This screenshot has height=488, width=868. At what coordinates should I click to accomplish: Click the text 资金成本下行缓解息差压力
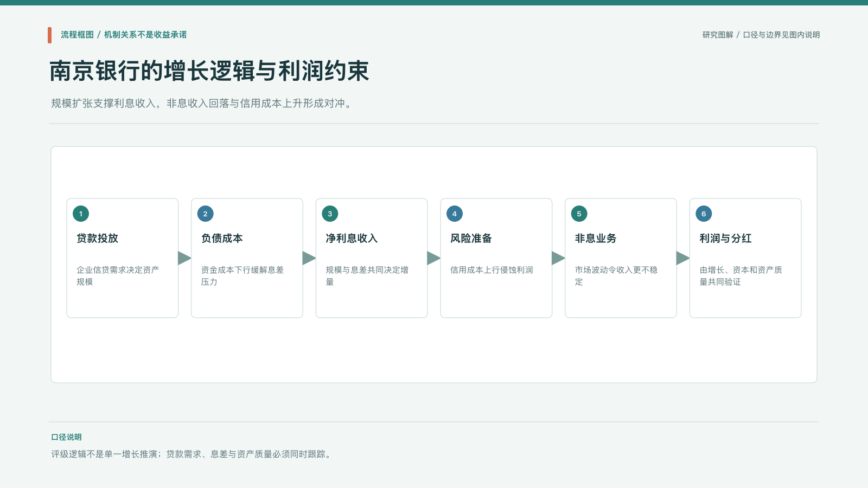(x=242, y=275)
